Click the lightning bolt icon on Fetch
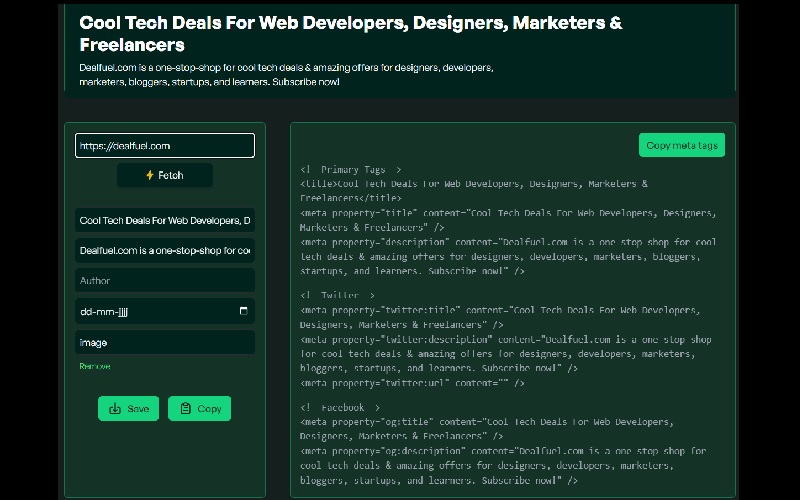The image size is (800, 500). click(x=149, y=175)
